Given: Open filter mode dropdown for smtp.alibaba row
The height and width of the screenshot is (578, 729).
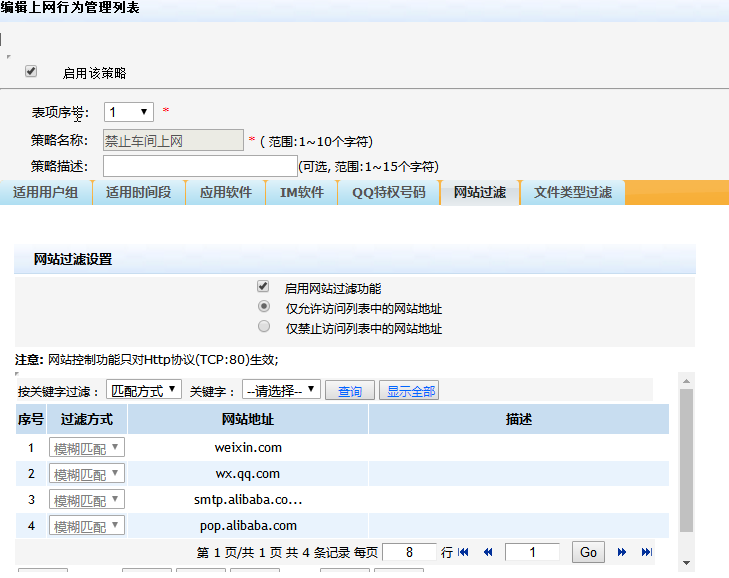Looking at the screenshot, I should tap(86, 499).
